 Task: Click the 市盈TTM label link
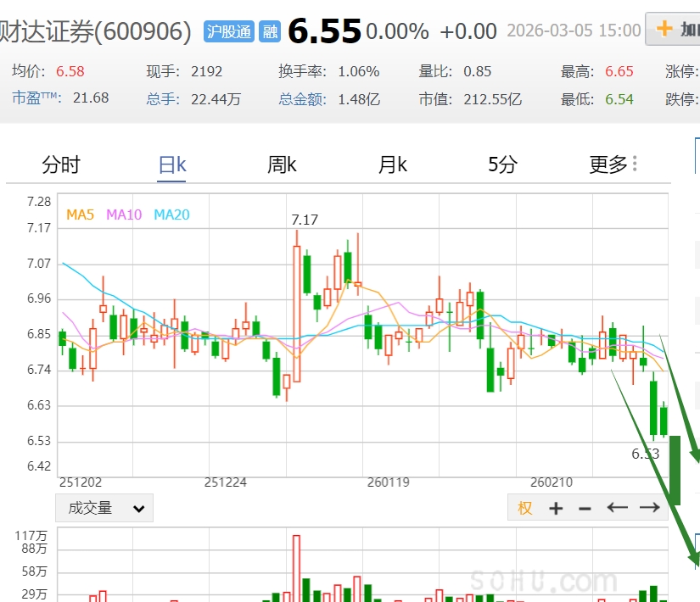point(37,98)
